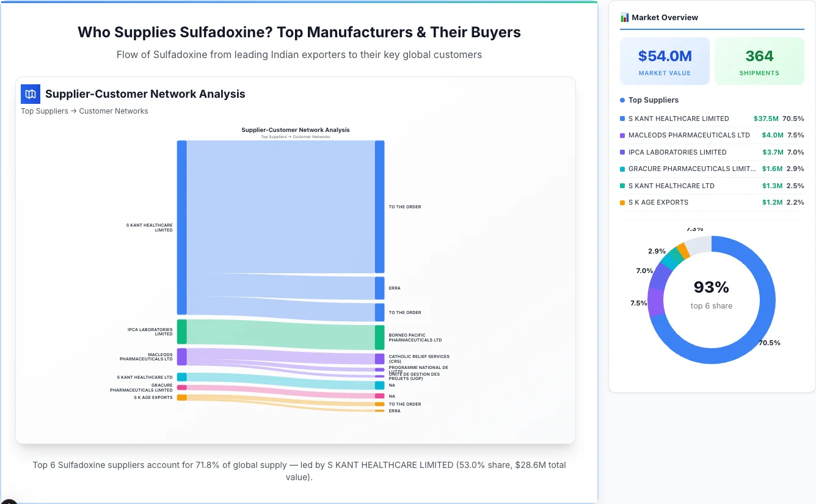Click Top Suppliers in the breadcrumb

click(x=44, y=111)
